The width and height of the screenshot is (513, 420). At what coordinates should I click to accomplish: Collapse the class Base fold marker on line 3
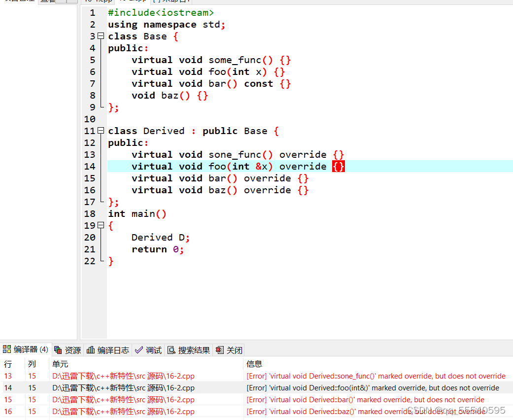(x=101, y=35)
